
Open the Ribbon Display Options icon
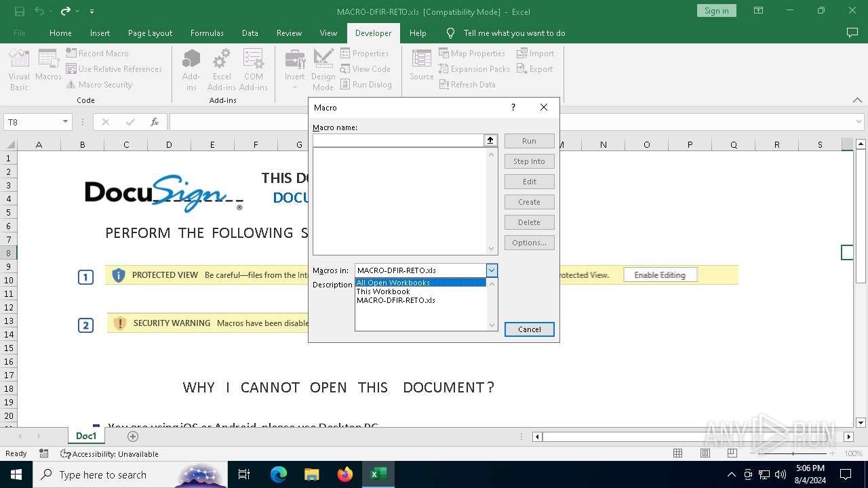(759, 11)
